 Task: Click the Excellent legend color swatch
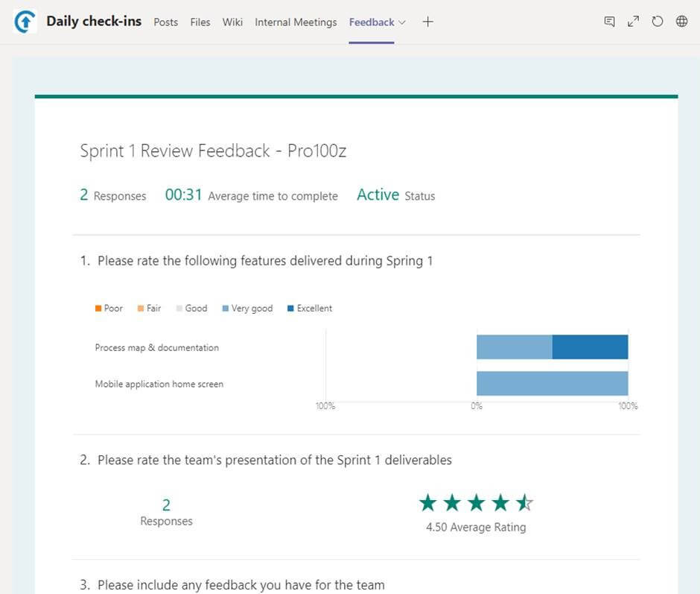click(290, 309)
